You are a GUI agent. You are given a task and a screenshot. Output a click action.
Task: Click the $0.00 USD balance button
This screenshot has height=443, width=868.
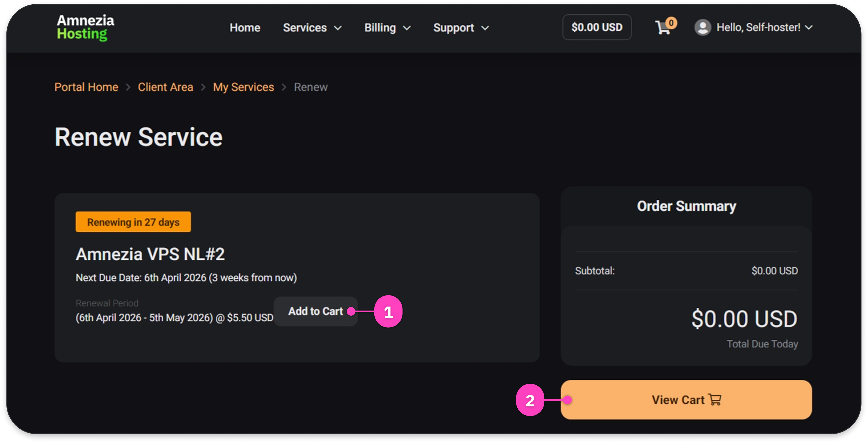[x=597, y=27]
